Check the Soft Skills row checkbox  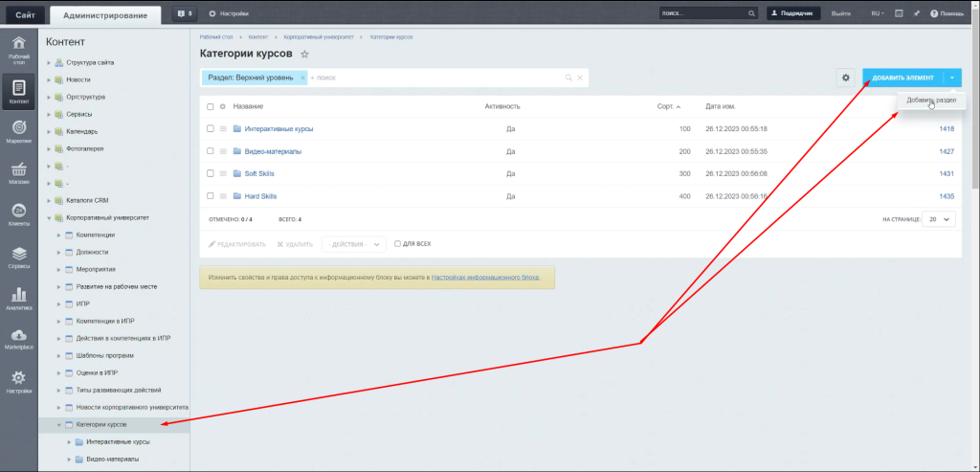(x=211, y=173)
